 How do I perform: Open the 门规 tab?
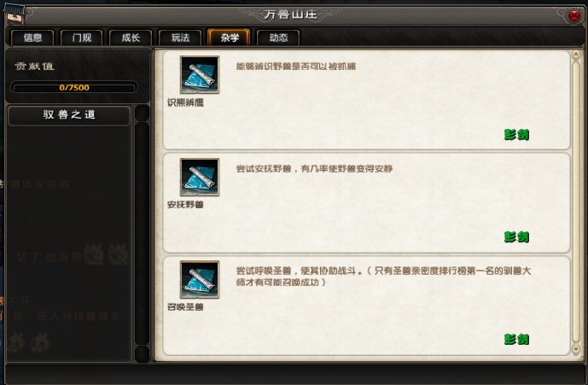(81, 38)
